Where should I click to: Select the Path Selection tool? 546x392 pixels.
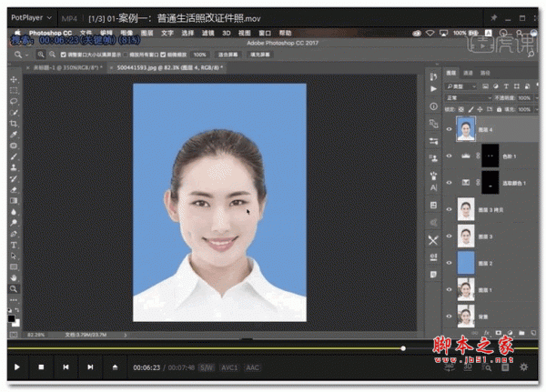click(14, 256)
